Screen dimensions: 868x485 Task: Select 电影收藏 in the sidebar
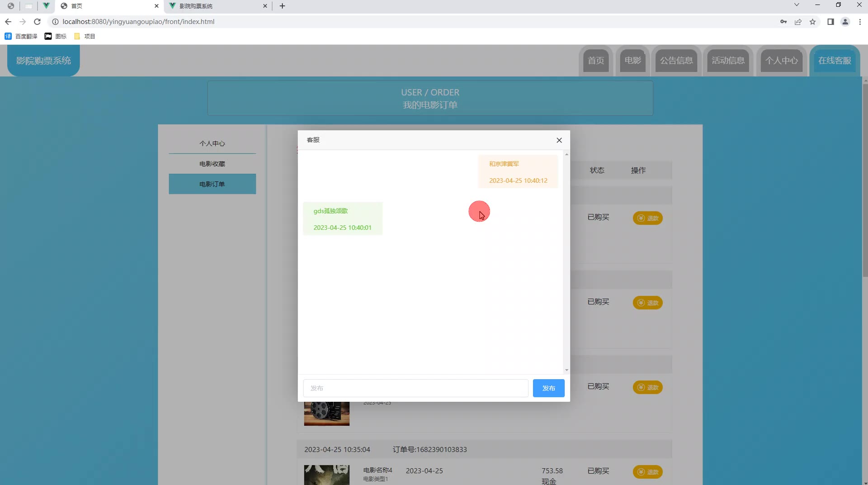[x=212, y=164]
